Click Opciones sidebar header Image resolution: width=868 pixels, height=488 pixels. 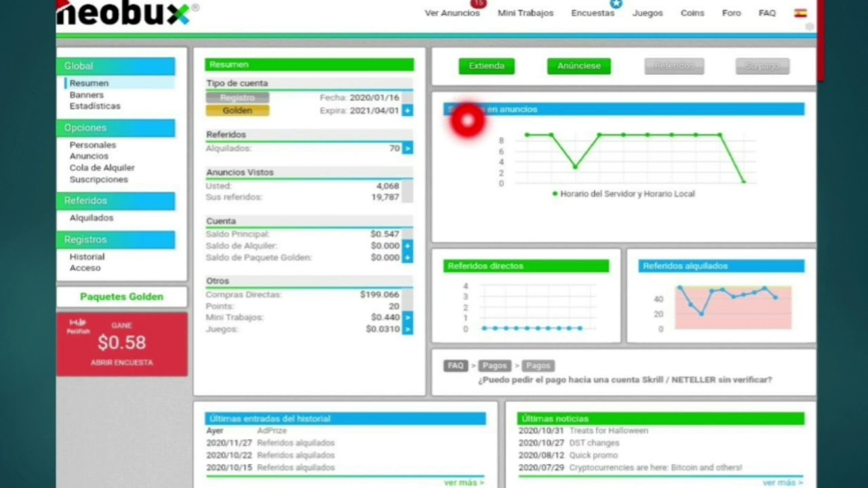pyautogui.click(x=115, y=127)
